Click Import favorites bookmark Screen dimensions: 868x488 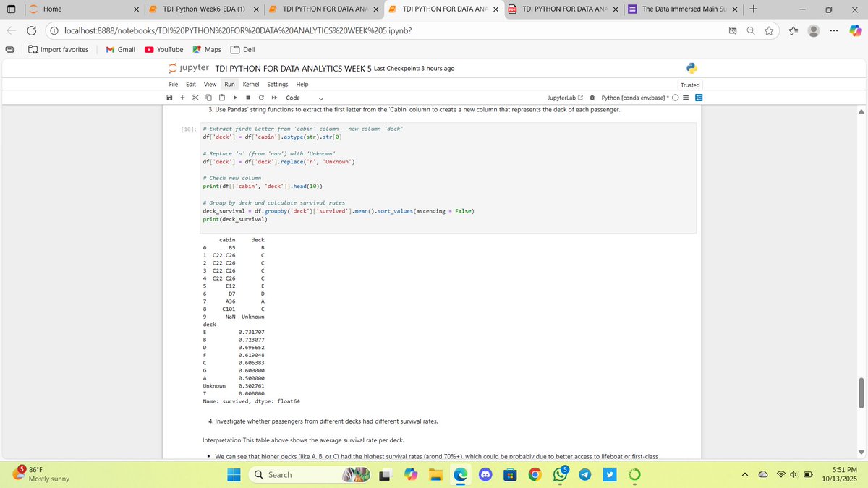click(x=58, y=49)
